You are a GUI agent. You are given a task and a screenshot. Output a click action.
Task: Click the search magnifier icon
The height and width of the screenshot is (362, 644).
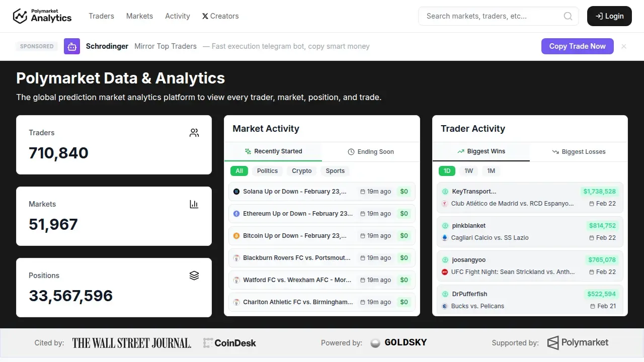(x=568, y=16)
